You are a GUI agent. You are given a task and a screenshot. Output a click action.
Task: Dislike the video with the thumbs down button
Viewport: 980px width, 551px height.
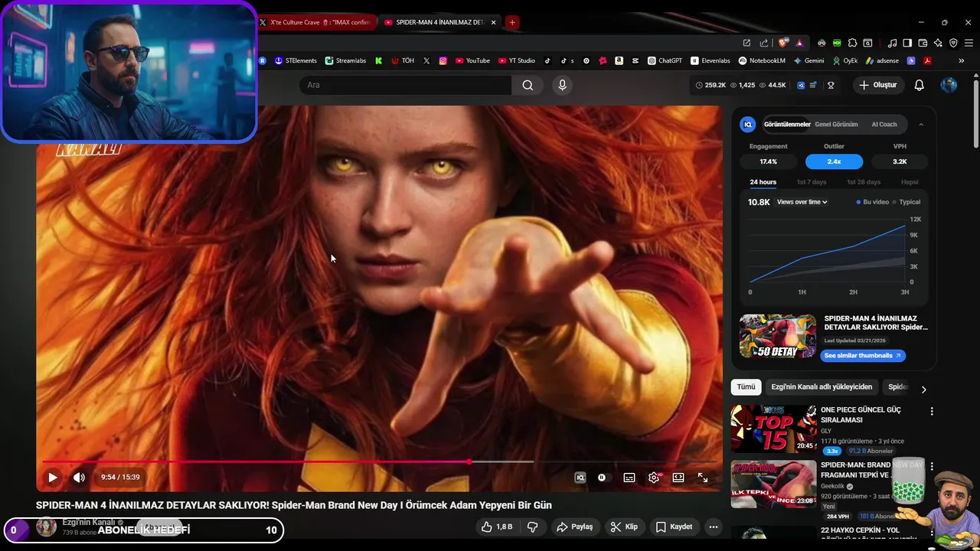532,527
